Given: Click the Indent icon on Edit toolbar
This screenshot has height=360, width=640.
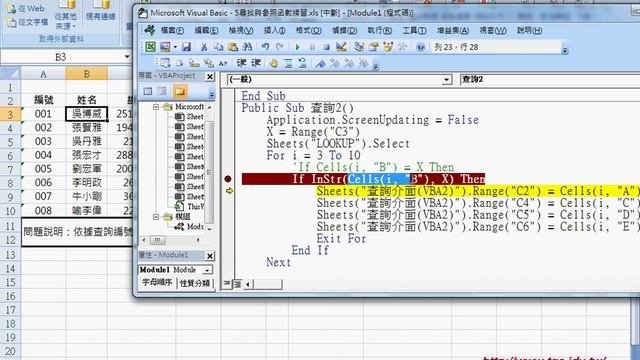Looking at the screenshot, I should pos(242,63).
